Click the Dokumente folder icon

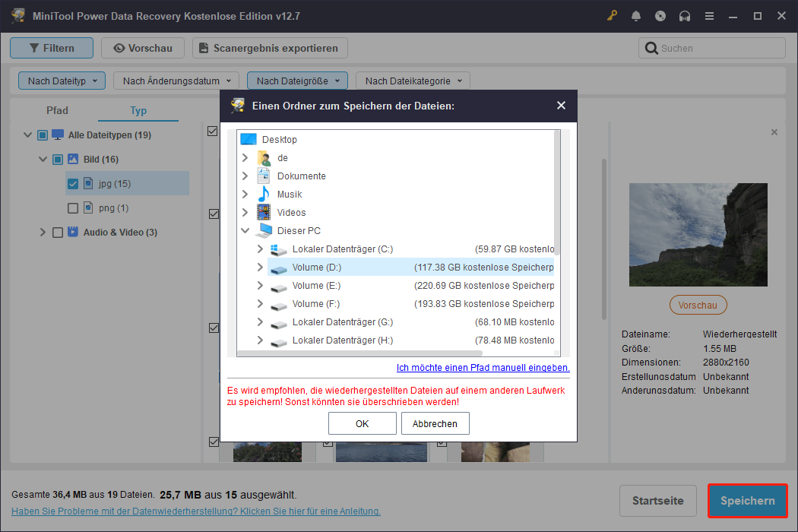264,176
